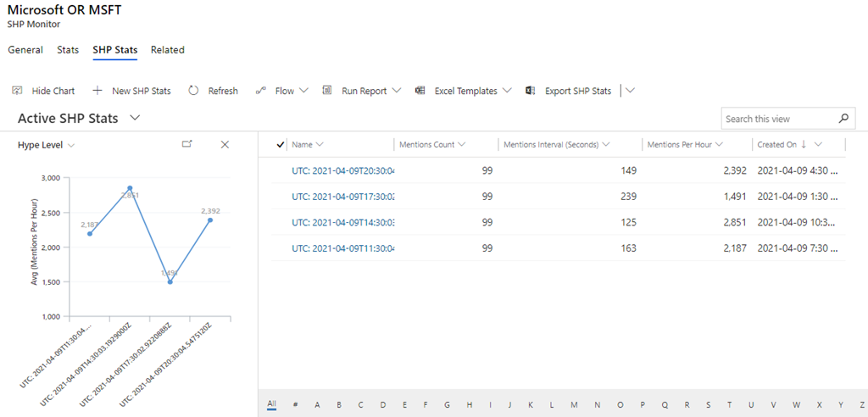Click the Created On sort arrow icon
Viewport: 868px width, 417px height.
tap(804, 145)
